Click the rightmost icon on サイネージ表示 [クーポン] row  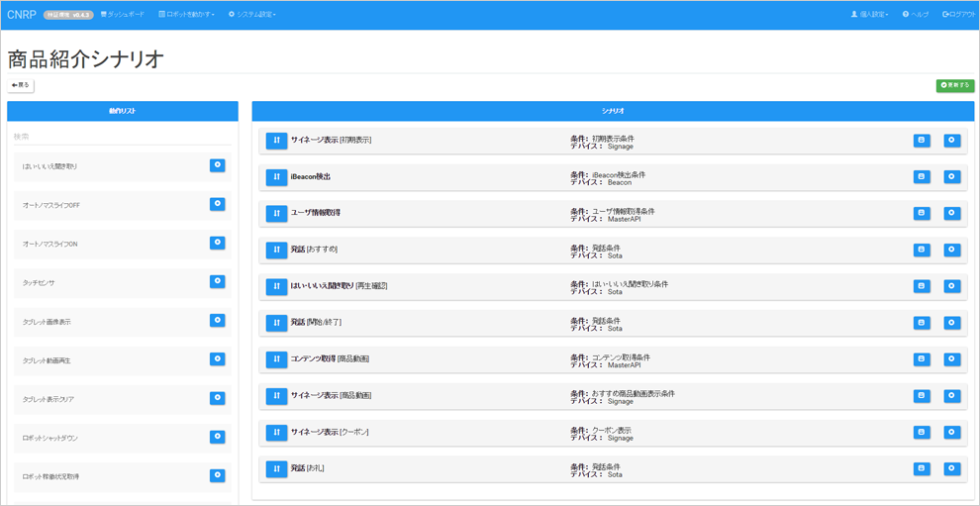point(952,433)
